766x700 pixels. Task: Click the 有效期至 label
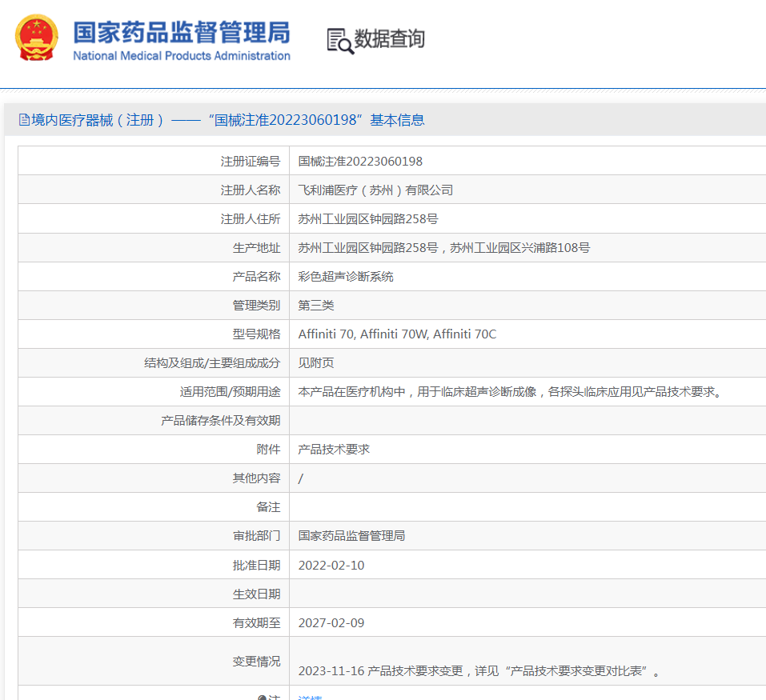point(256,623)
